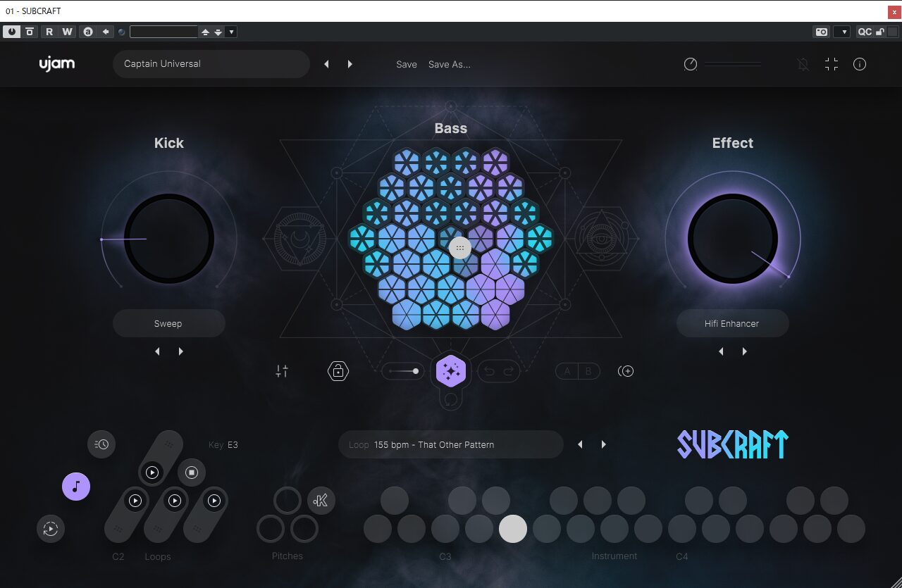Click the tempo clock icon near Loops
The height and width of the screenshot is (588, 902).
101,444
